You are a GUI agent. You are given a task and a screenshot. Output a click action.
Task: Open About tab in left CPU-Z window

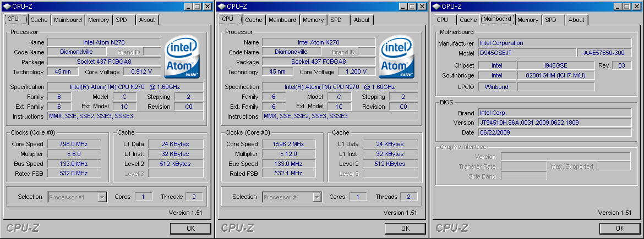click(147, 20)
